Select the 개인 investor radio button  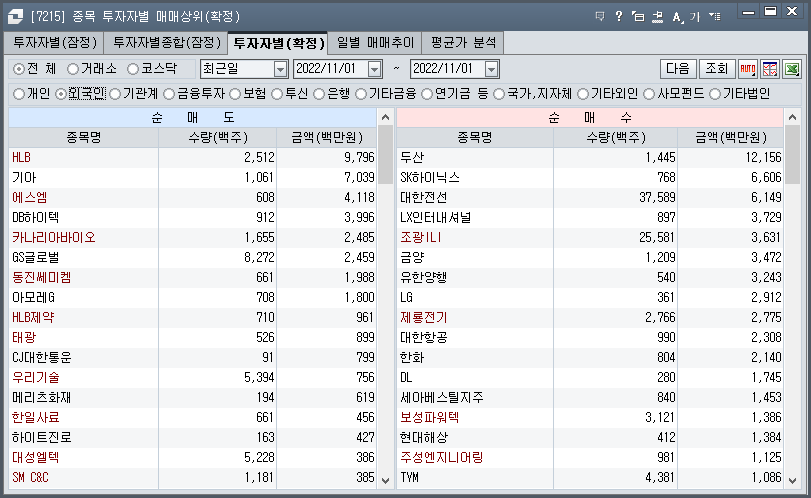click(x=19, y=94)
